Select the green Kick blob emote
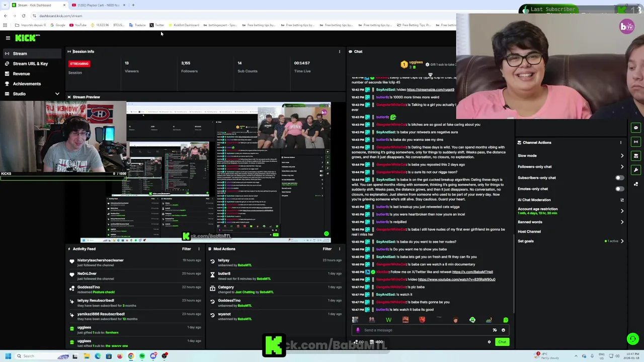The image size is (644, 362). [x=506, y=320]
